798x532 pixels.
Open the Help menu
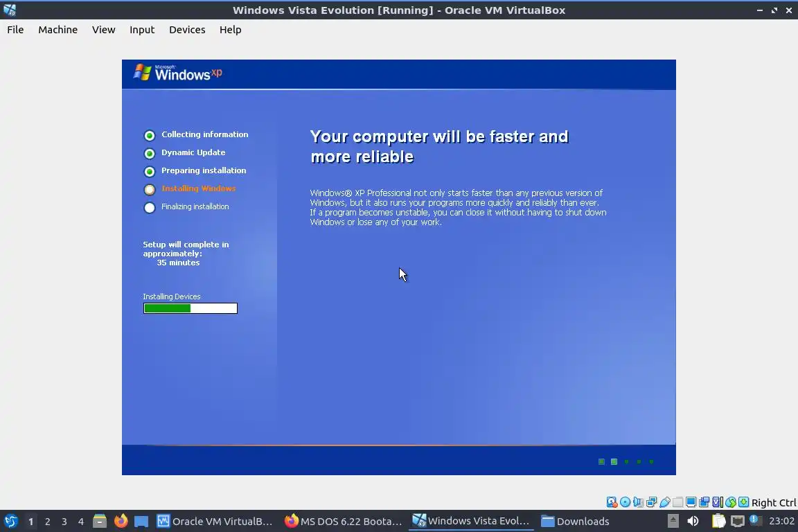pyautogui.click(x=230, y=30)
